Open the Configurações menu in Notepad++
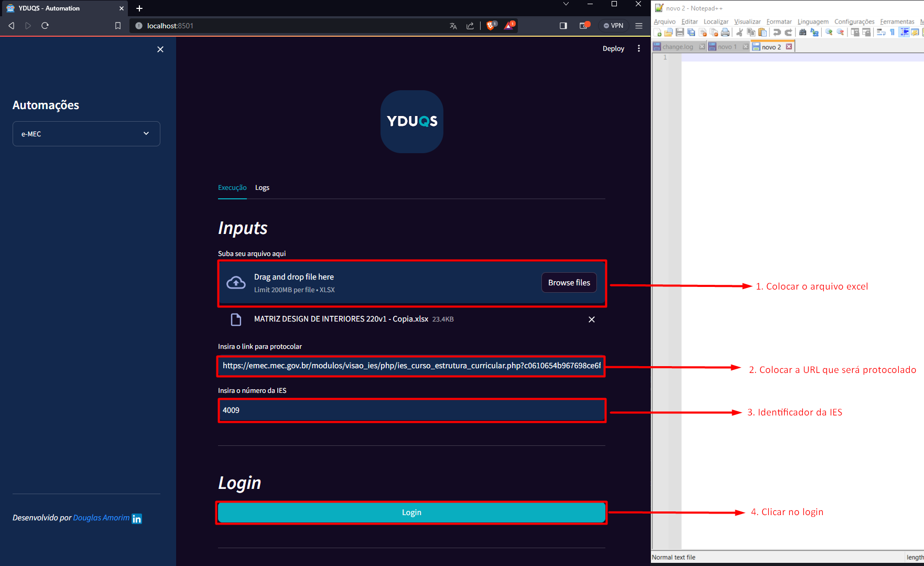 (854, 22)
